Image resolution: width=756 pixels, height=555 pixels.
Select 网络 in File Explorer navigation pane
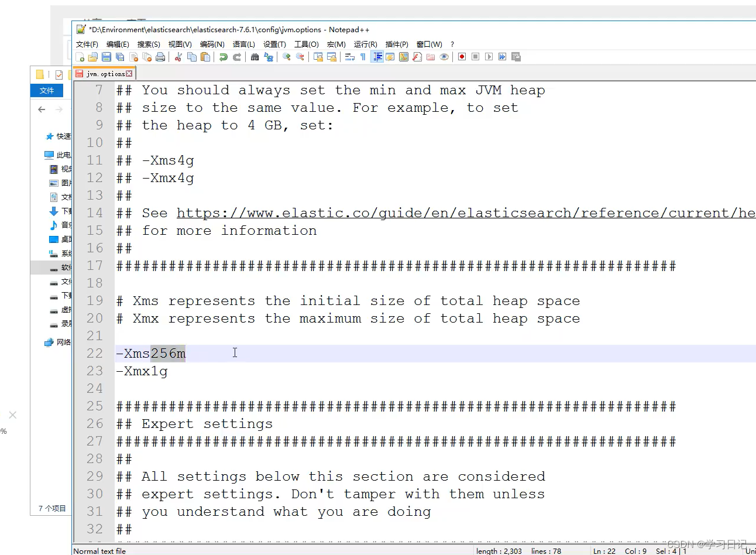58,342
